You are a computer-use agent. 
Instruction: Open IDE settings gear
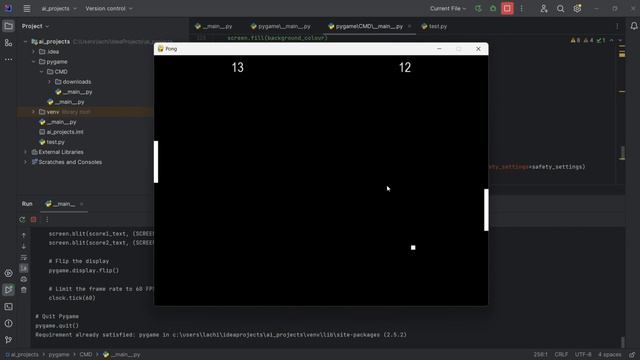click(x=577, y=9)
